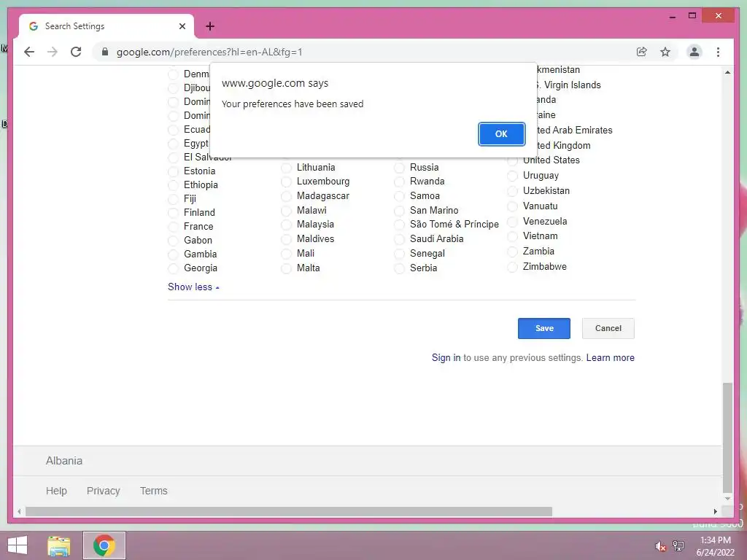Select the Uruguay radio button
The image size is (747, 560).
[513, 176]
